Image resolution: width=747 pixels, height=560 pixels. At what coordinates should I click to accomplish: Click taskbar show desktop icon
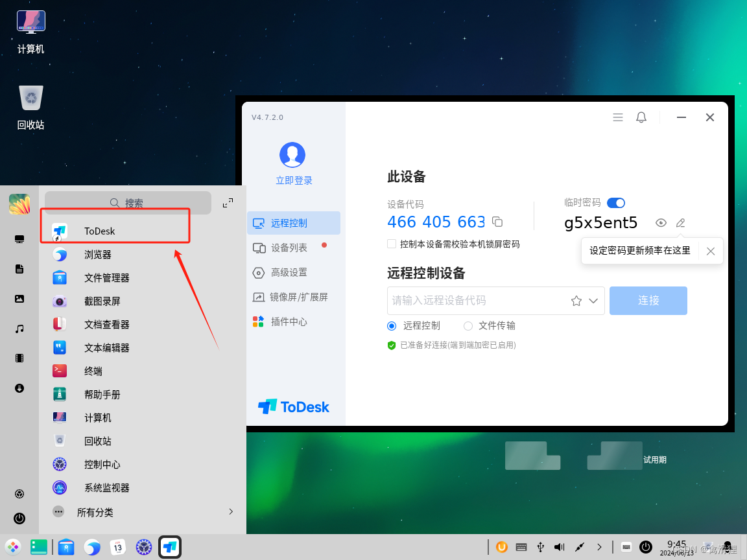[x=39, y=547]
